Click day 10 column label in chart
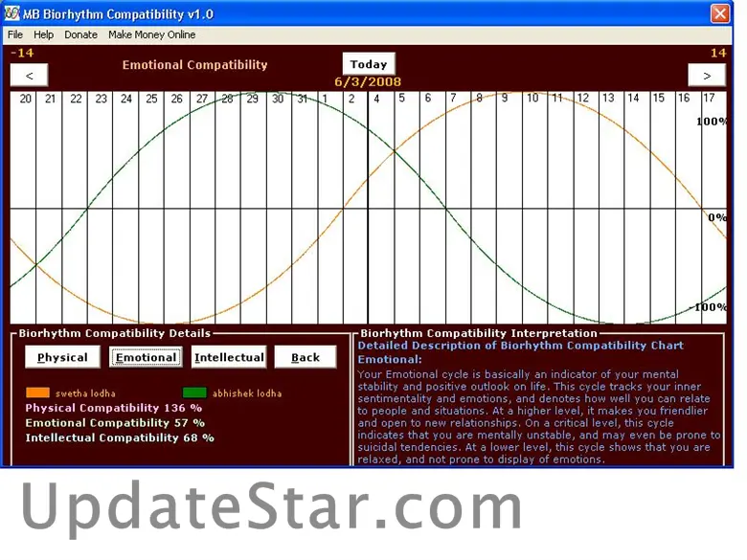Screen dimensions: 747x560 click(532, 98)
